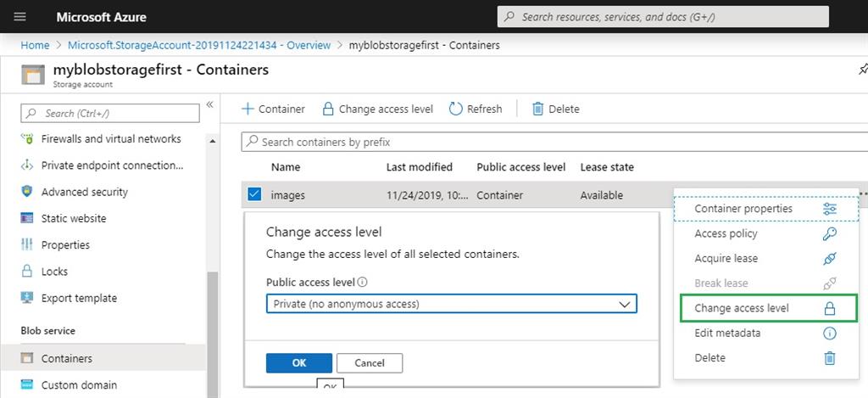This screenshot has width=868, height=398.
Task: Click the Refresh icon in toolbar
Action: pos(456,109)
